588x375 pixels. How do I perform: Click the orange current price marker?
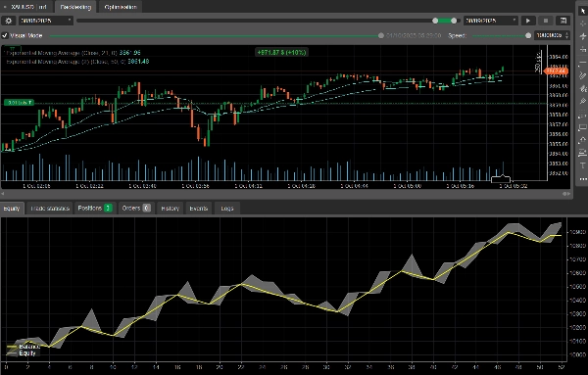(557, 70)
